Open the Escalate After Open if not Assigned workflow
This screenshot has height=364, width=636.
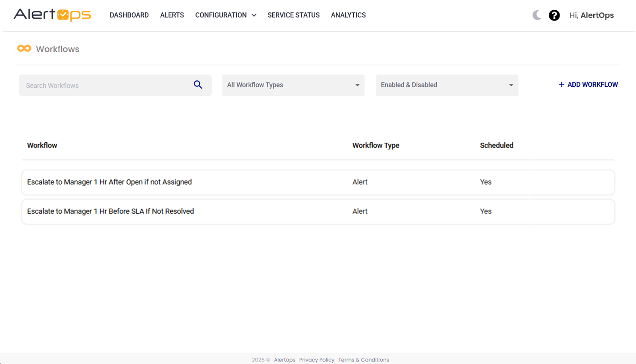click(x=109, y=182)
